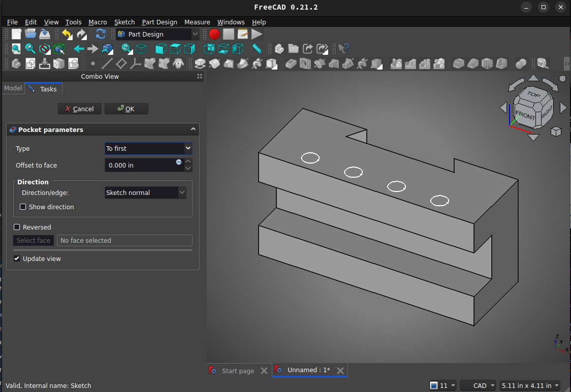Uncheck the Update view checkbox
This screenshot has width=571, height=392.
pyautogui.click(x=17, y=258)
